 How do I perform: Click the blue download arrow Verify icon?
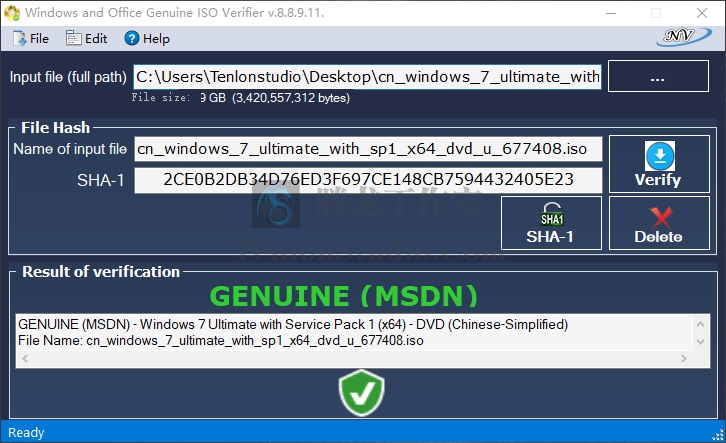pos(660,156)
